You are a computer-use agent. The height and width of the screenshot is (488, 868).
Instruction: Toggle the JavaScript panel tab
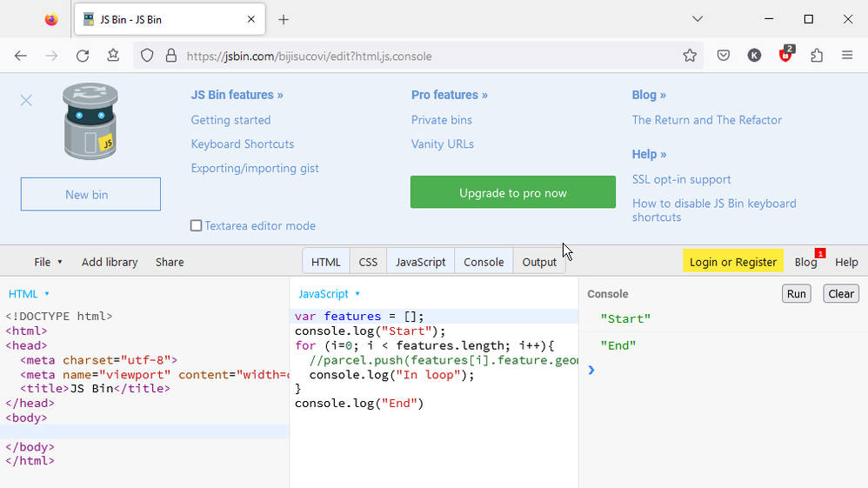421,262
